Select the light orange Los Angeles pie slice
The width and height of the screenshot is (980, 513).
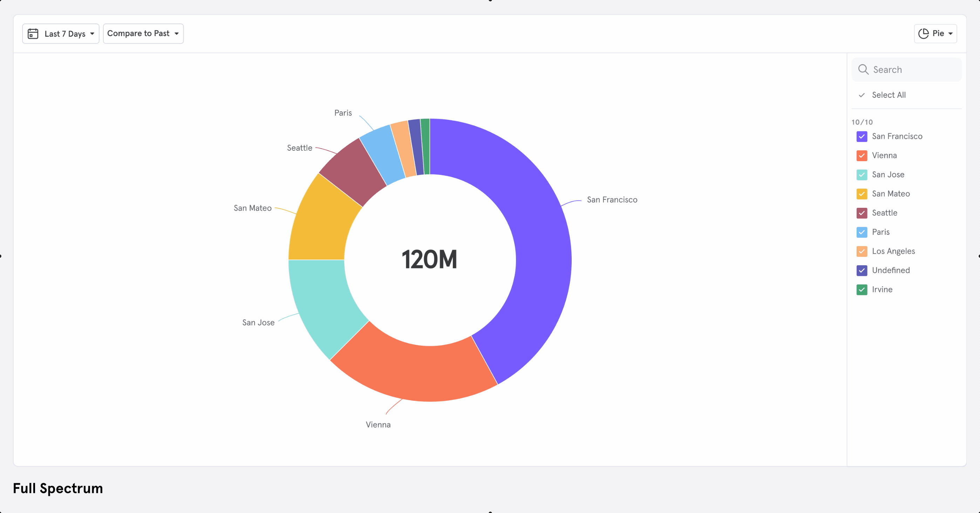[x=403, y=148]
